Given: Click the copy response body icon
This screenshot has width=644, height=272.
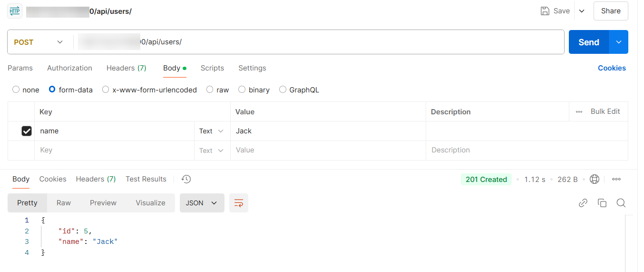Looking at the screenshot, I should [602, 203].
